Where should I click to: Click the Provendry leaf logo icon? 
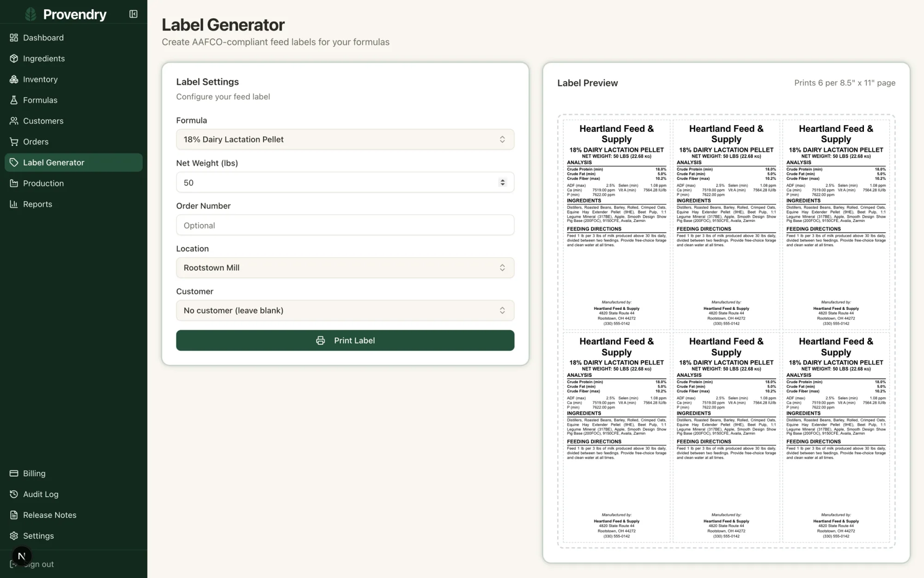click(x=31, y=14)
